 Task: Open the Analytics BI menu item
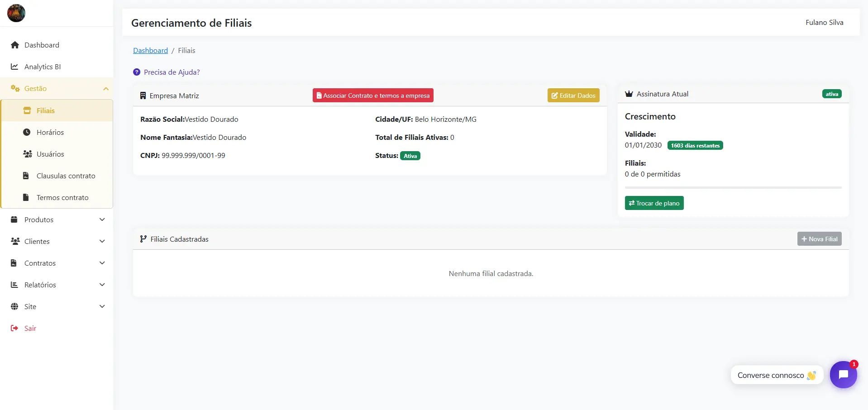click(57, 67)
